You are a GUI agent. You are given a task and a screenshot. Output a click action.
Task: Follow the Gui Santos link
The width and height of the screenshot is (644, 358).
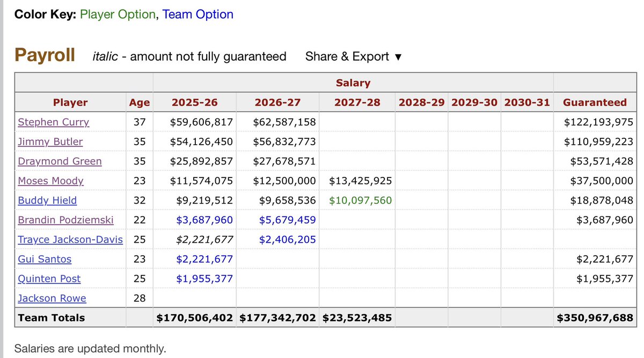coord(45,259)
